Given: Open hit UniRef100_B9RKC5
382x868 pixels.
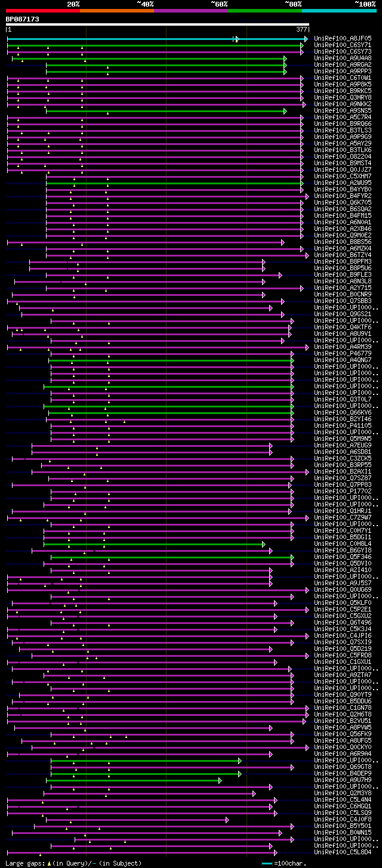Looking at the screenshot, I should (343, 91).
